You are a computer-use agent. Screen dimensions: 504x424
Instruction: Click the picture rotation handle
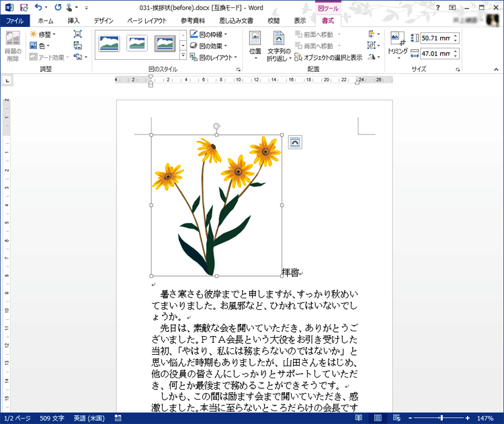pos(216,126)
